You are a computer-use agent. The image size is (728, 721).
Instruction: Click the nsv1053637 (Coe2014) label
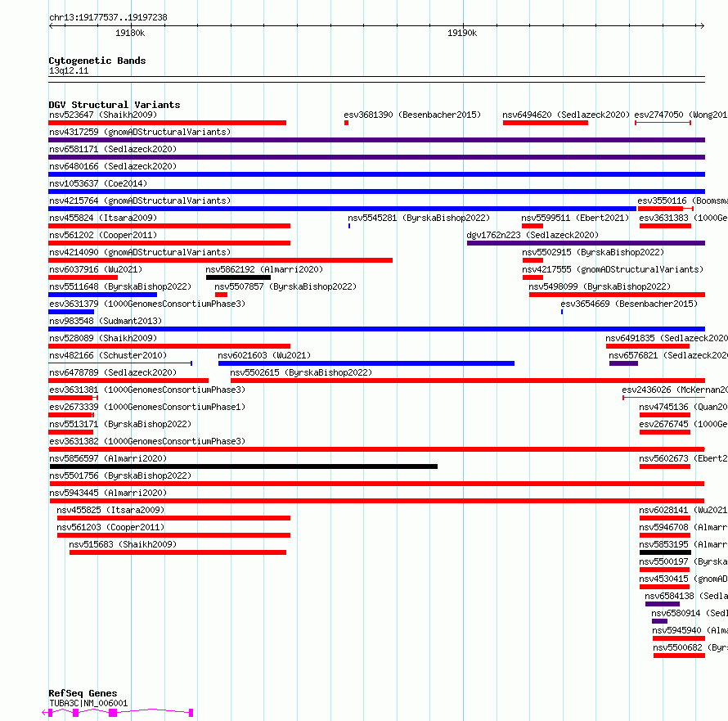tap(98, 183)
